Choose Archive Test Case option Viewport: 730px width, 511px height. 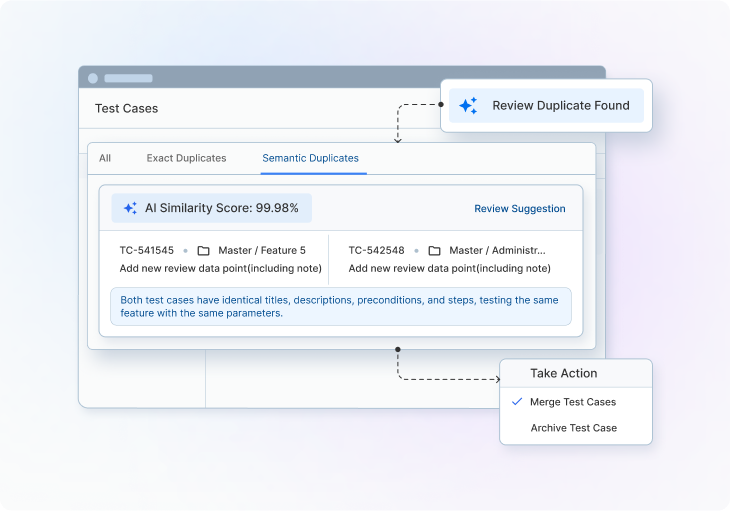(x=573, y=428)
